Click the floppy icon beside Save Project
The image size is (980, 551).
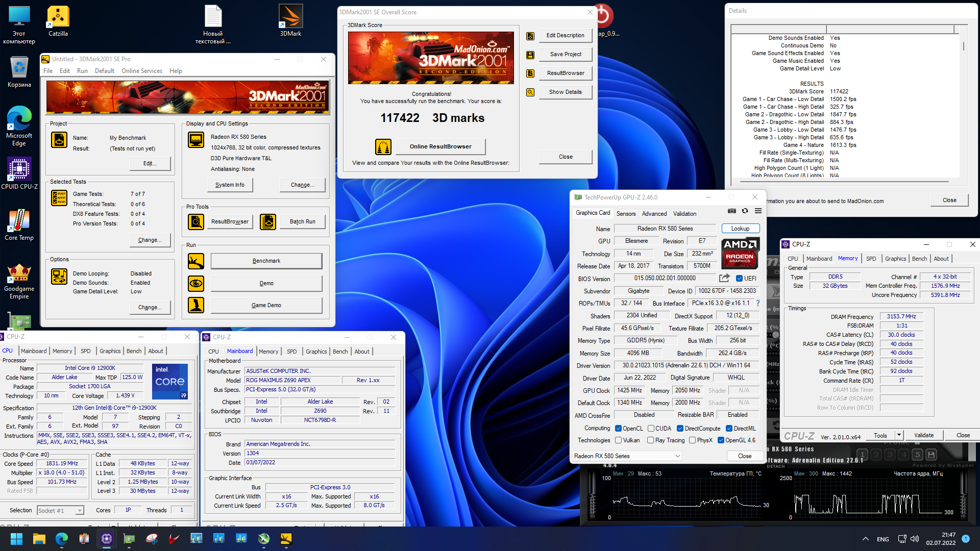[x=530, y=55]
